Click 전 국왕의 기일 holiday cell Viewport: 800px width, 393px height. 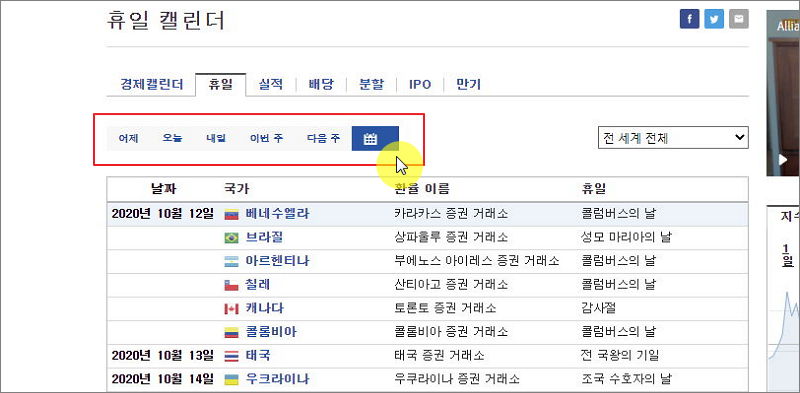[x=620, y=356]
